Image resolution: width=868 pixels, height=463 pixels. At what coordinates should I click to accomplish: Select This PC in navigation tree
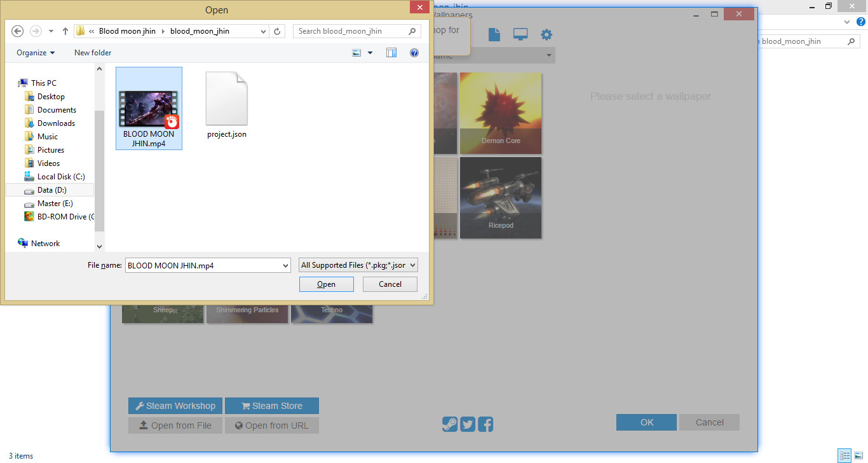click(x=43, y=83)
